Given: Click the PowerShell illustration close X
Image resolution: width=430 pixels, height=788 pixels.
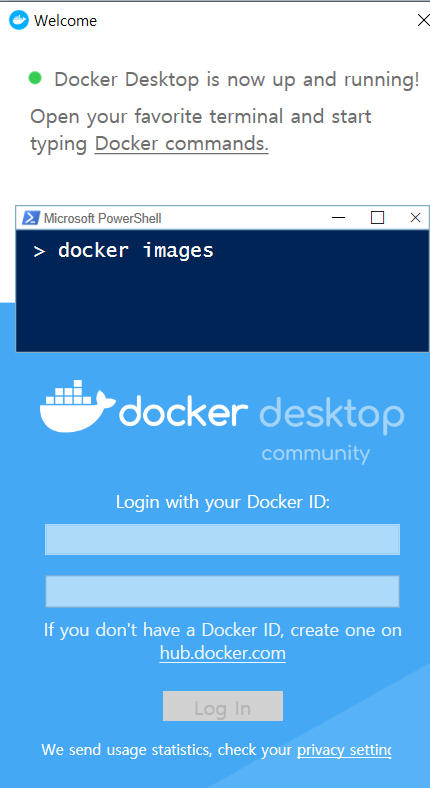Looking at the screenshot, I should pos(415,218).
